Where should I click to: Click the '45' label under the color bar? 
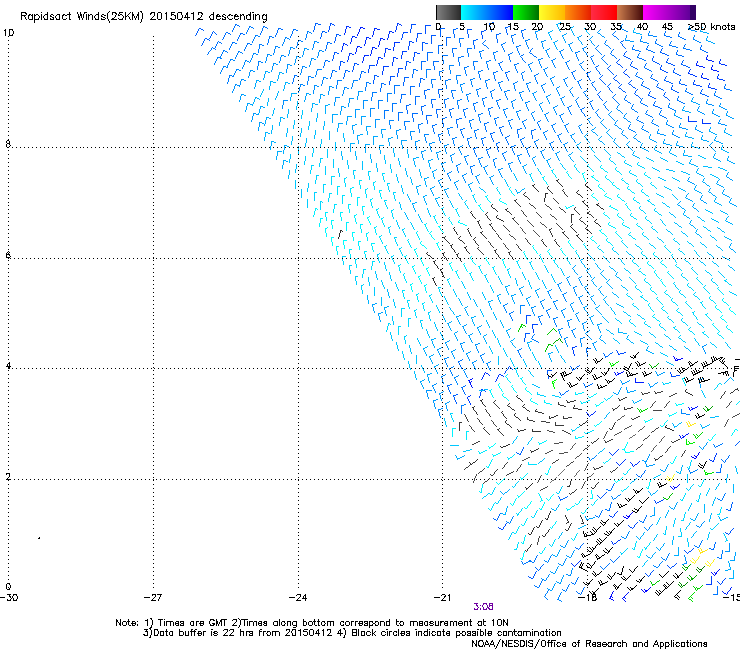point(667,26)
